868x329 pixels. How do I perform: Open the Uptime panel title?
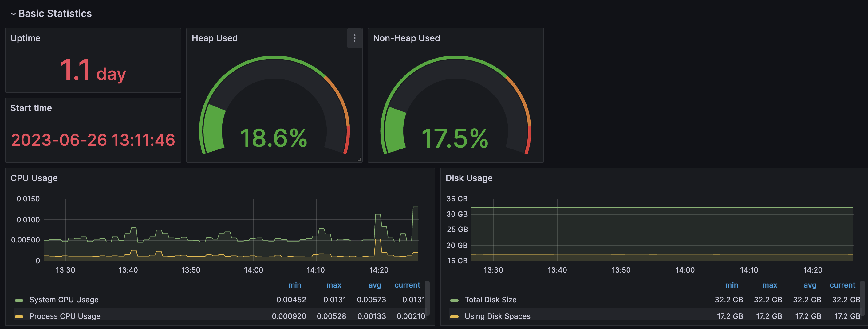click(25, 38)
